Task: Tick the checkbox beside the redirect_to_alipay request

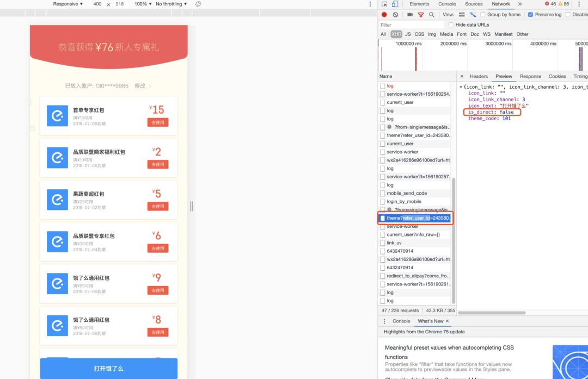Action: [x=383, y=276]
